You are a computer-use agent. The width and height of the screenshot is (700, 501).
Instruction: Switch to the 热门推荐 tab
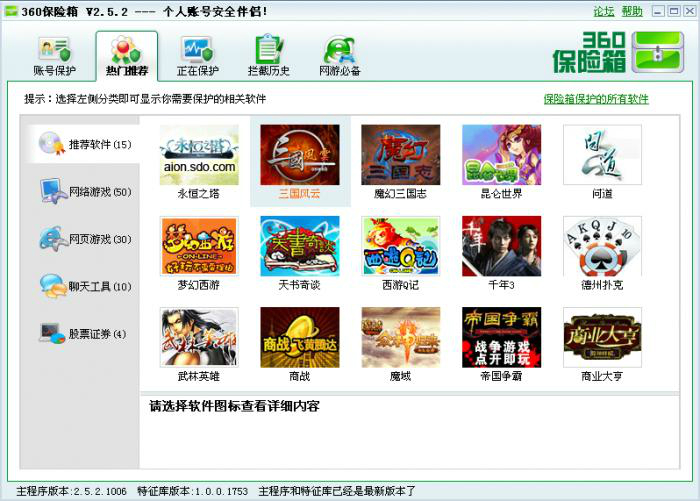(x=127, y=57)
